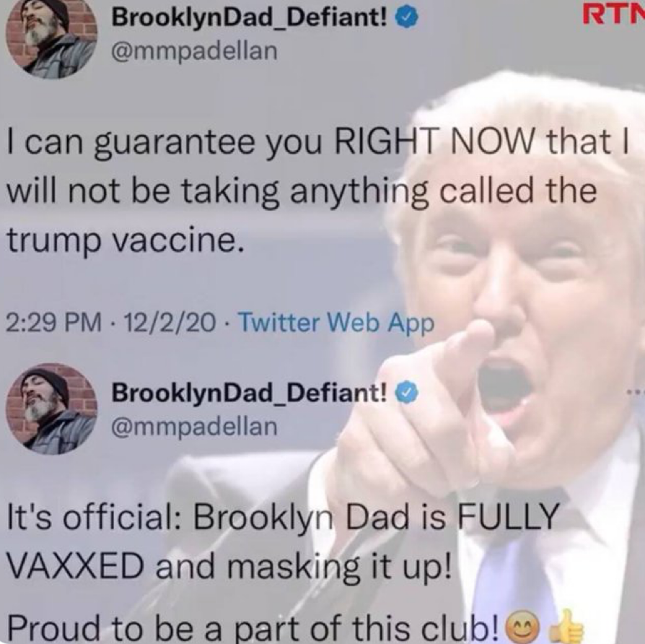Click BrooklynDad_Defiant! name on the top tweet
Screen dimensions: 645x644
tap(250, 18)
